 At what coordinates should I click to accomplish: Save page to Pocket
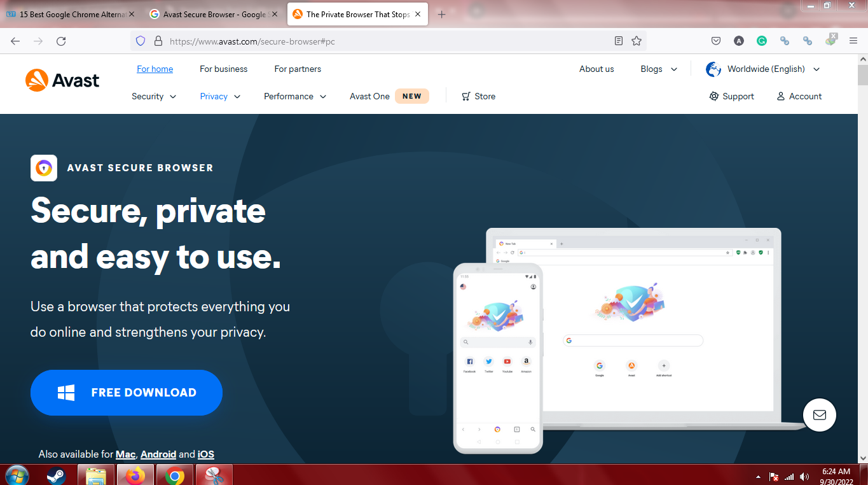click(x=716, y=41)
